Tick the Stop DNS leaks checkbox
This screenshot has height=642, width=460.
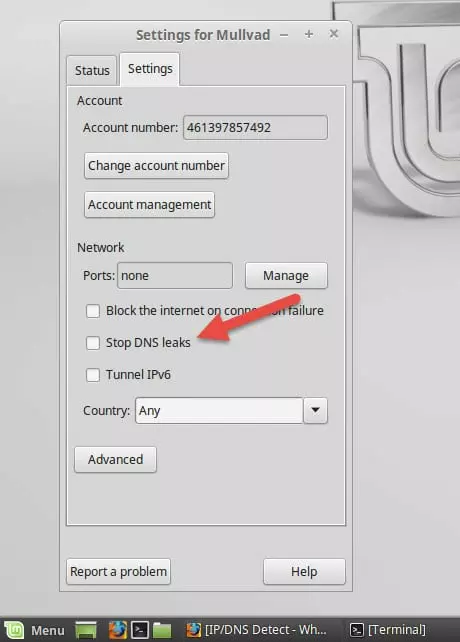click(93, 343)
